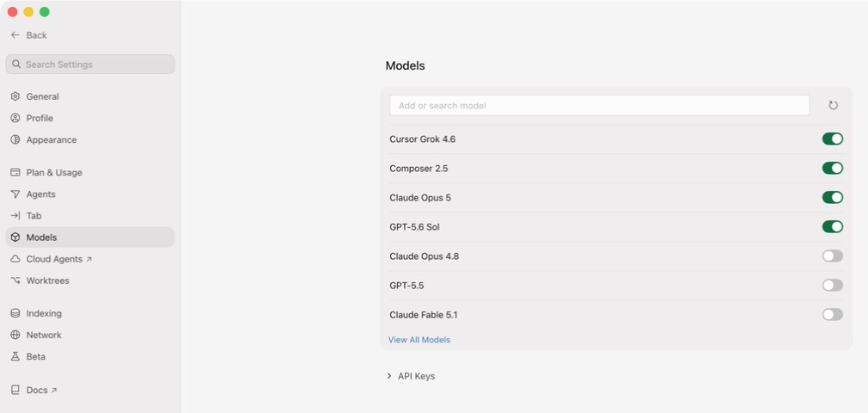Click the View All Models link
This screenshot has width=868, height=413.
click(x=419, y=340)
